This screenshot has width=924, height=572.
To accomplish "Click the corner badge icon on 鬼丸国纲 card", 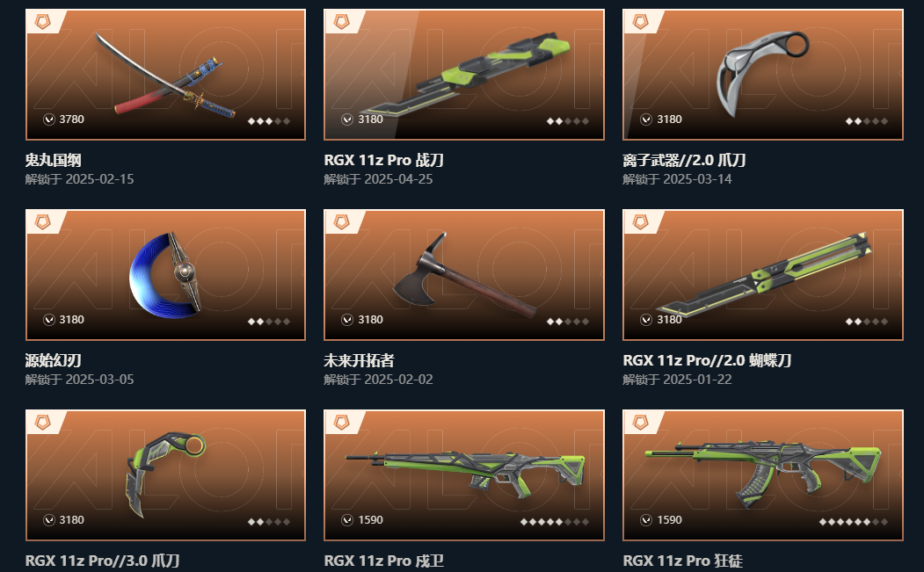I will (42, 22).
